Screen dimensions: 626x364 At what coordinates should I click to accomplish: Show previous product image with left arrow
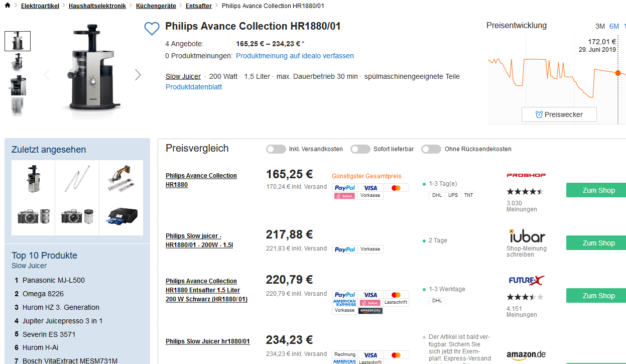(x=47, y=75)
